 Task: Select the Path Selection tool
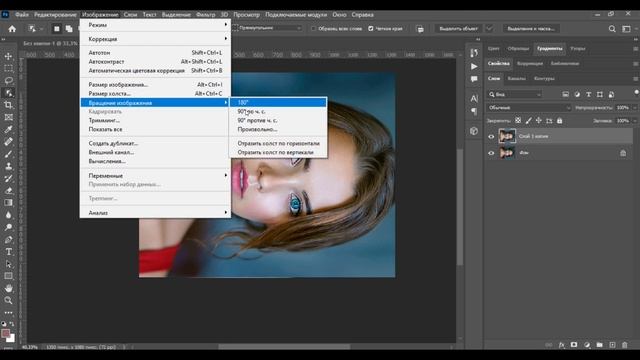point(8,264)
